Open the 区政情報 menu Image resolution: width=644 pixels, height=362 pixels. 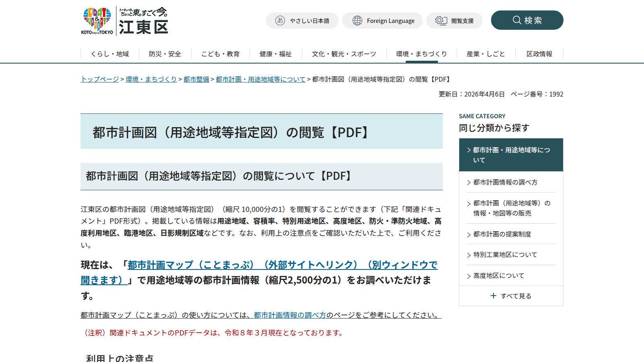click(539, 54)
